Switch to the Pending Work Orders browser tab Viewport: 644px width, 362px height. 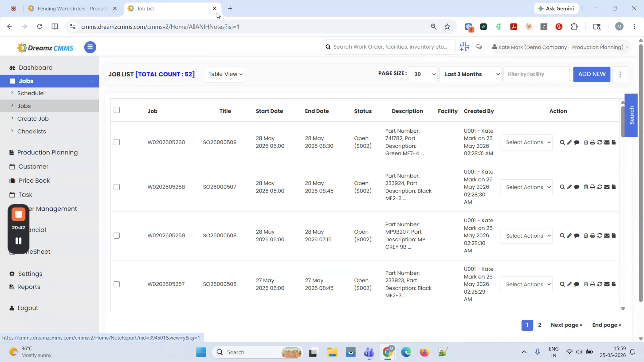click(x=72, y=9)
